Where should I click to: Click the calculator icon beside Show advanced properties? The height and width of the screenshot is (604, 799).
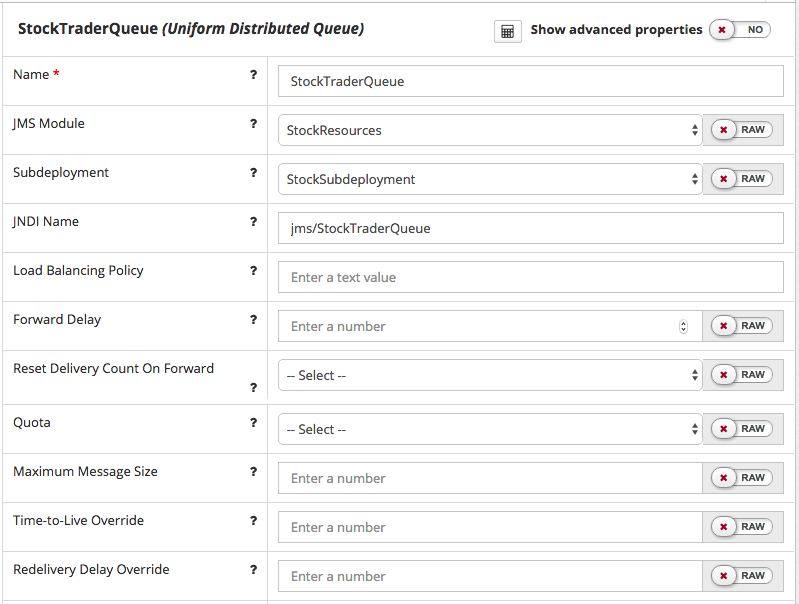coord(507,31)
